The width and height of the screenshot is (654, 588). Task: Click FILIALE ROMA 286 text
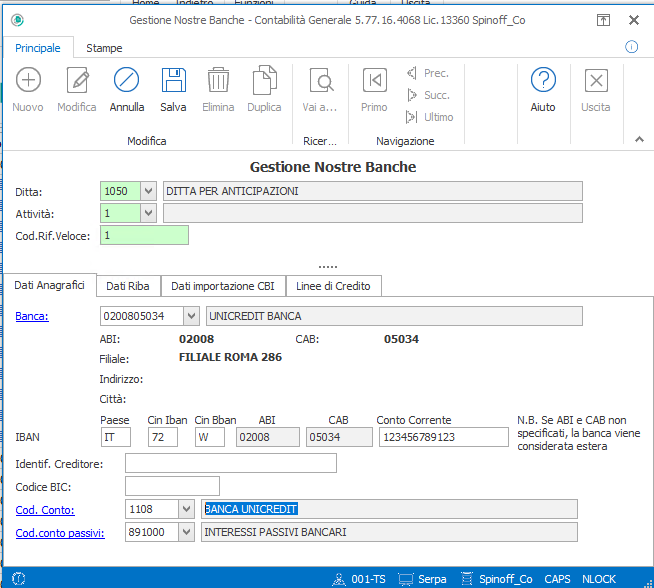click(x=230, y=357)
